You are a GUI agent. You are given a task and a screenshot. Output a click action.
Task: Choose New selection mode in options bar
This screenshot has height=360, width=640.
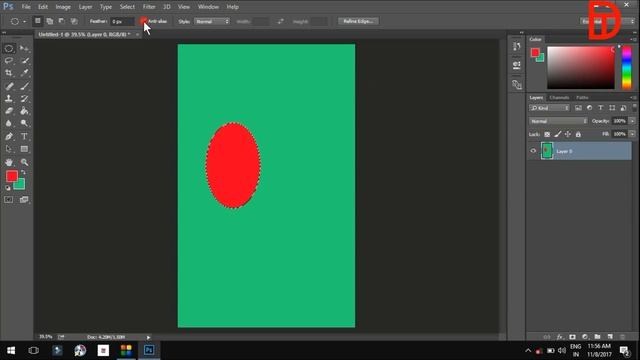click(x=38, y=21)
